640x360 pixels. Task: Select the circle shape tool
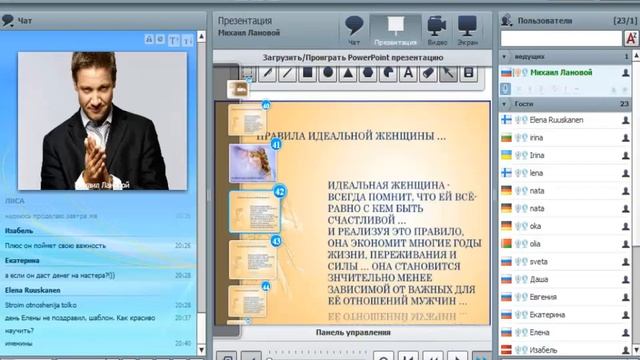(x=327, y=73)
